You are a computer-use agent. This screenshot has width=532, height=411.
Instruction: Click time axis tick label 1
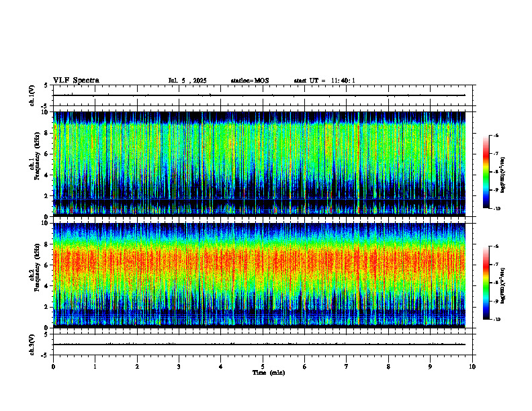(x=95, y=367)
